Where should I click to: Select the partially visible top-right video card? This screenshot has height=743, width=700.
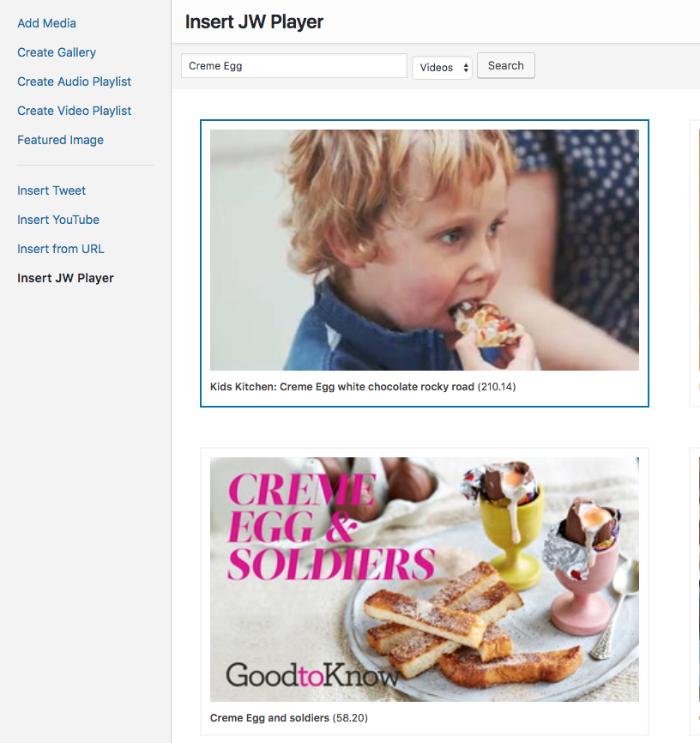click(x=695, y=263)
